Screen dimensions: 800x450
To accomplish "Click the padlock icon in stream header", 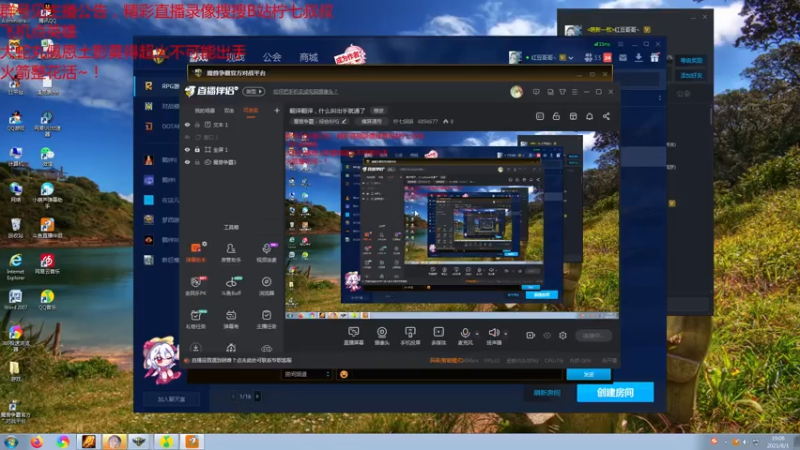I will [x=556, y=116].
